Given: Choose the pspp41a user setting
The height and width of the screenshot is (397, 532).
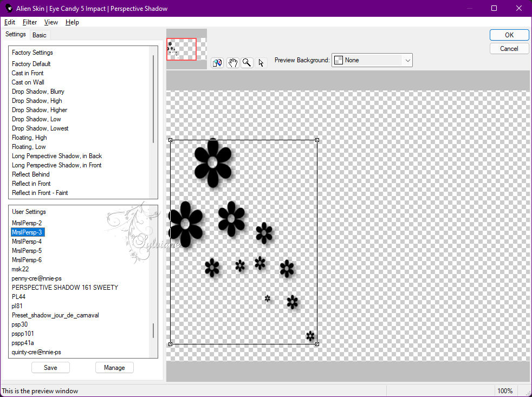Looking at the screenshot, I should coord(23,343).
